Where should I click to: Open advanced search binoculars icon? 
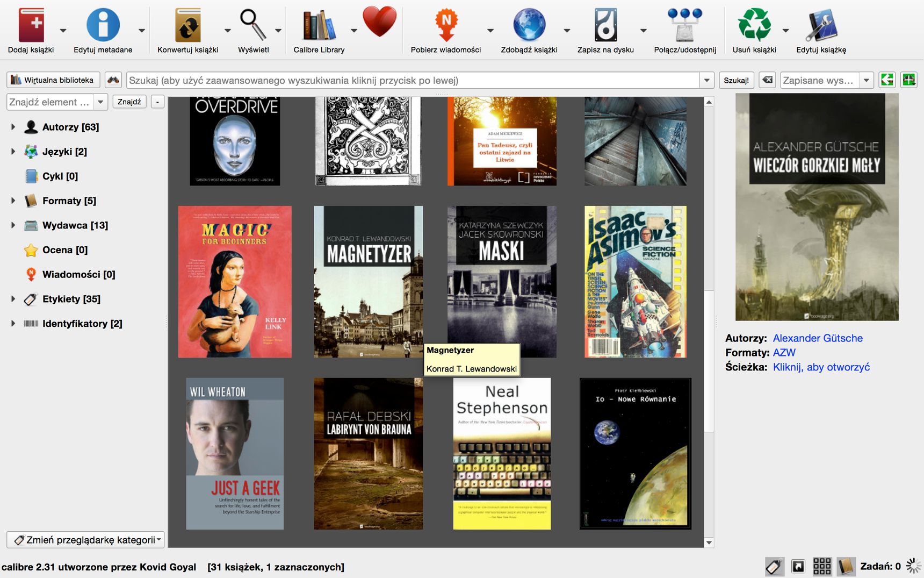click(x=113, y=80)
